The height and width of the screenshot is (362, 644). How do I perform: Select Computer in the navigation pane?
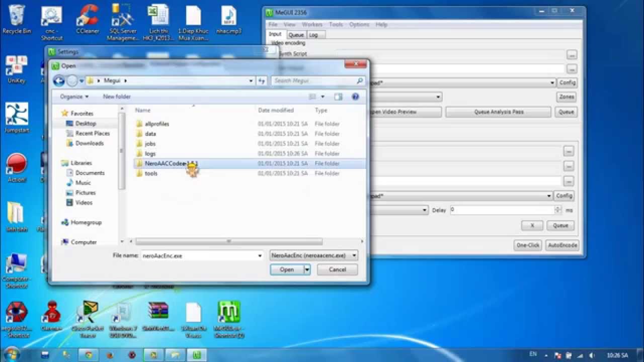pyautogui.click(x=84, y=242)
